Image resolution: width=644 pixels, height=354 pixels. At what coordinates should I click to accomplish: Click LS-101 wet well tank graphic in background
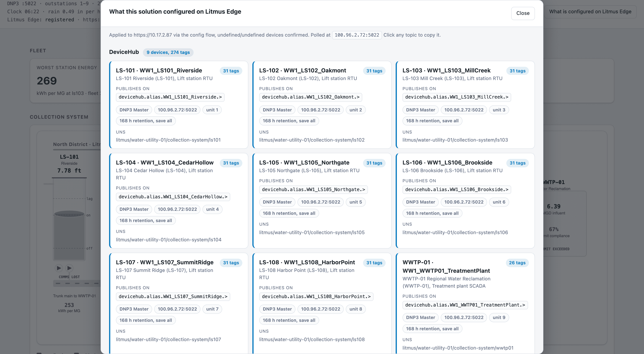(69, 219)
